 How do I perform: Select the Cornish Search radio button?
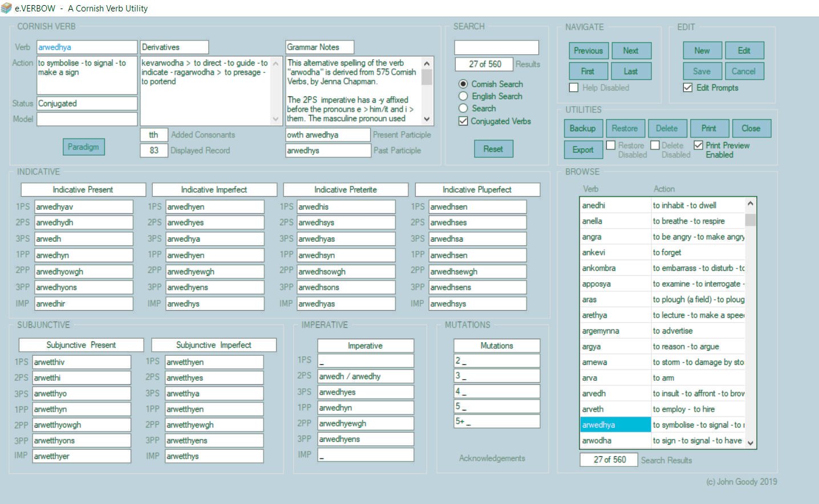463,84
